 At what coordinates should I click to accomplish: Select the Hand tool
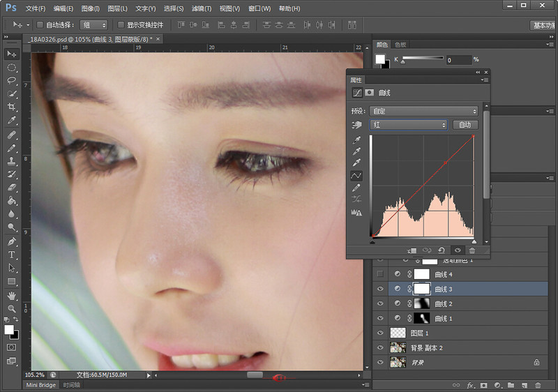[x=11, y=296]
